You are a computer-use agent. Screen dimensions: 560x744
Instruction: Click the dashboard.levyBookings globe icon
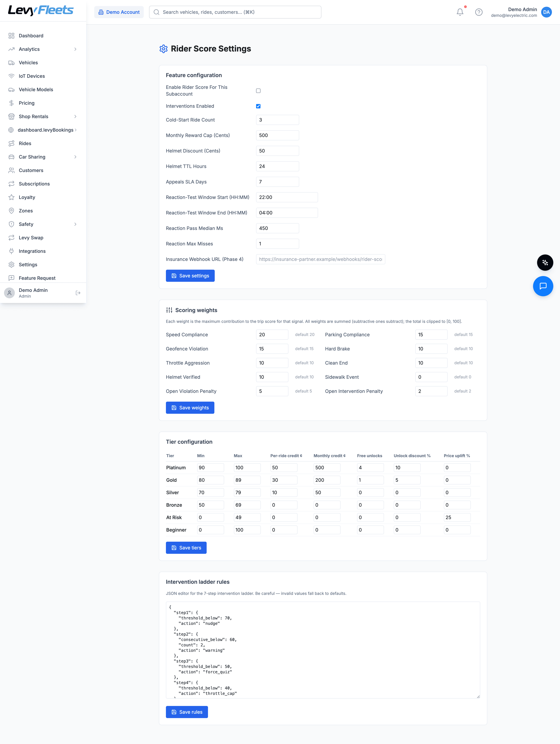11,130
